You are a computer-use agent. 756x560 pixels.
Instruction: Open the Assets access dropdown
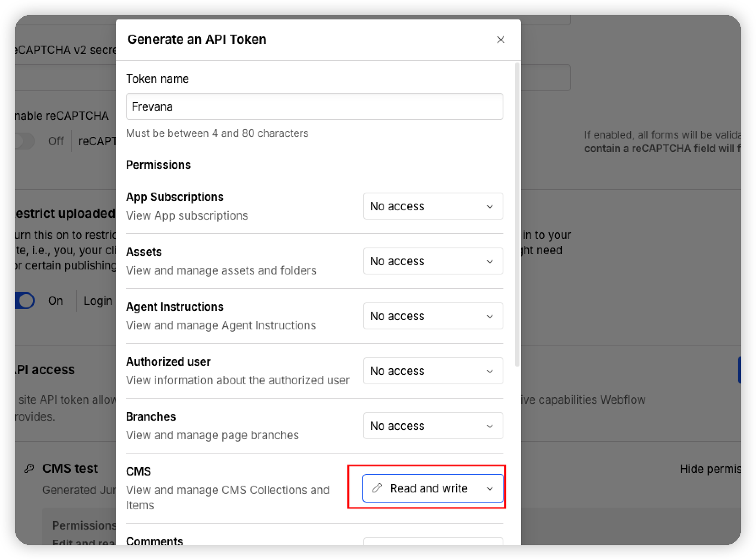pyautogui.click(x=433, y=261)
